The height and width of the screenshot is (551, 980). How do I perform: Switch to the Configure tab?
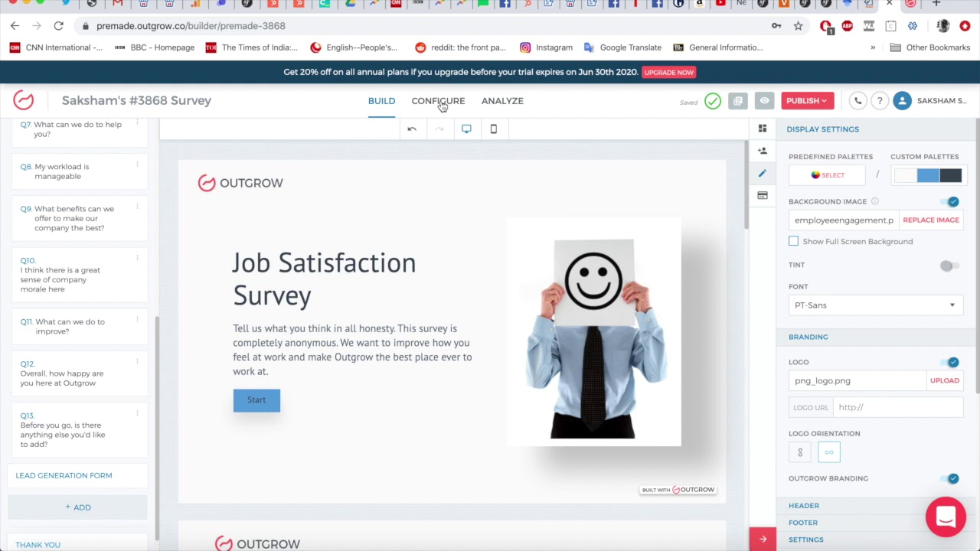tap(438, 101)
